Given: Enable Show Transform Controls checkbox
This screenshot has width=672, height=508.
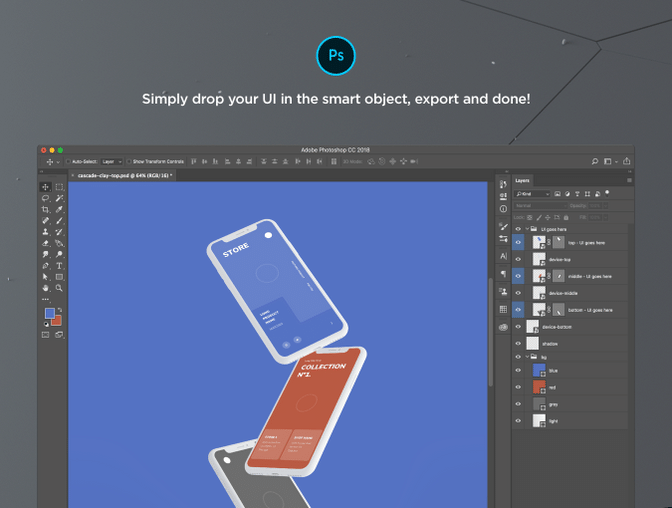Looking at the screenshot, I should click(128, 161).
